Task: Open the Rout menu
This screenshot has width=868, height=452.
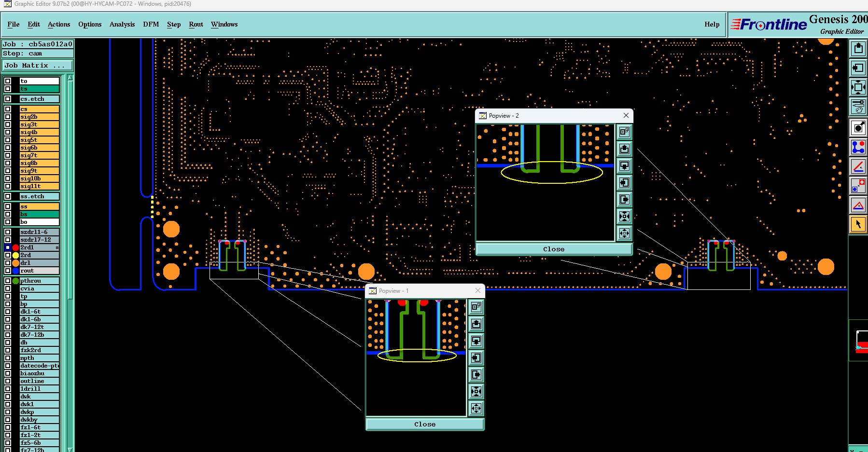Action: pyautogui.click(x=196, y=24)
